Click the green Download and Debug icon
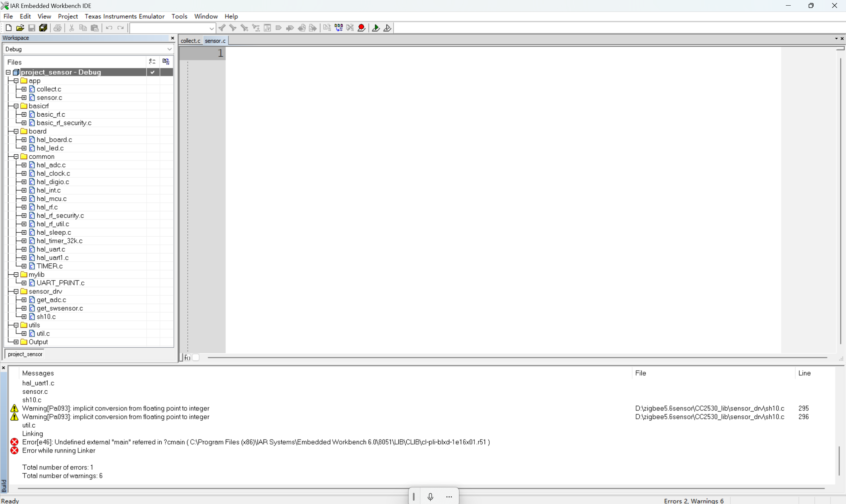 click(x=376, y=28)
